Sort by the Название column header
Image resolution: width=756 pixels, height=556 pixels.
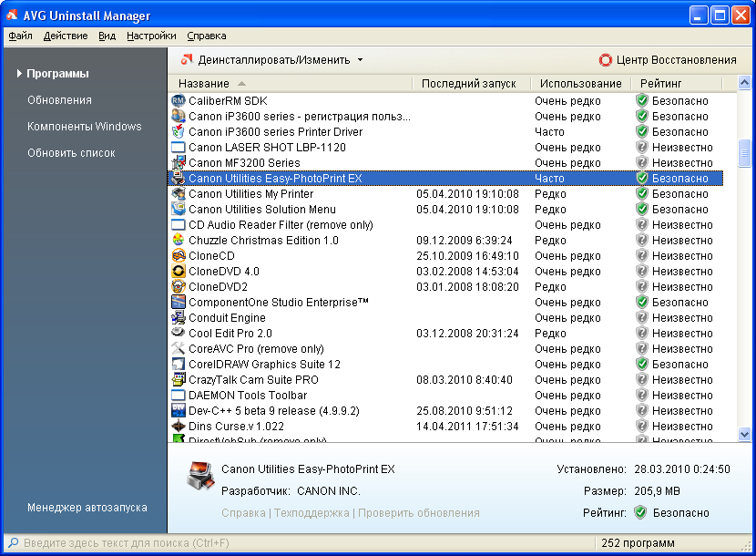tap(291, 84)
